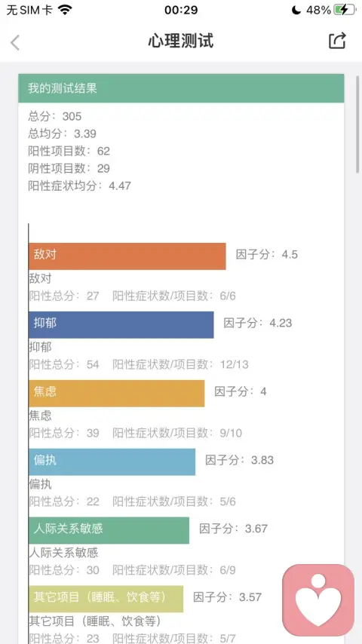
Task: Select the light blue 偏执 bar
Action: pos(112,462)
